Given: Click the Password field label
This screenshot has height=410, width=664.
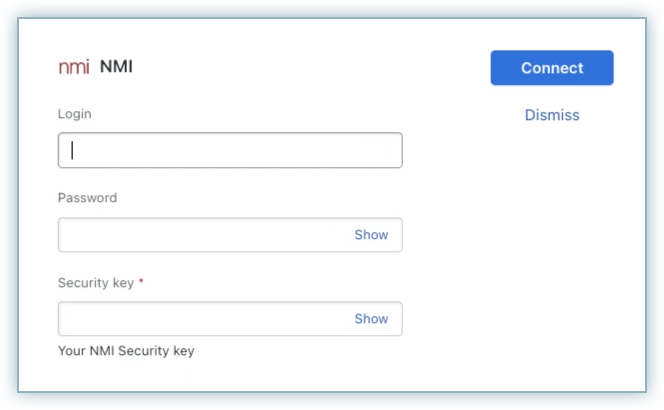Looking at the screenshot, I should 87,198.
